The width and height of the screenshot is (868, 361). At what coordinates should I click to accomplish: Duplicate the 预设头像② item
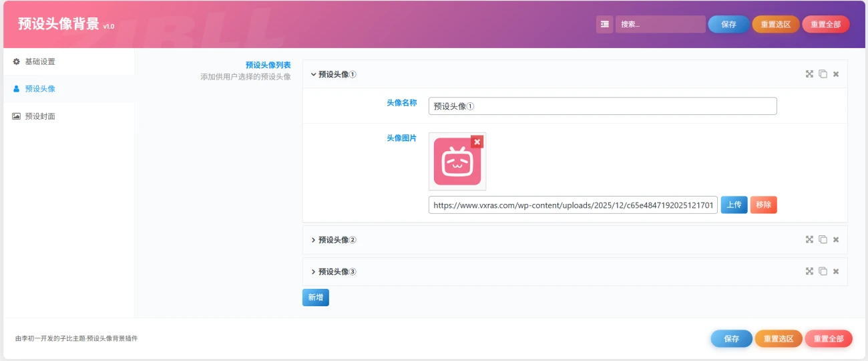point(823,240)
